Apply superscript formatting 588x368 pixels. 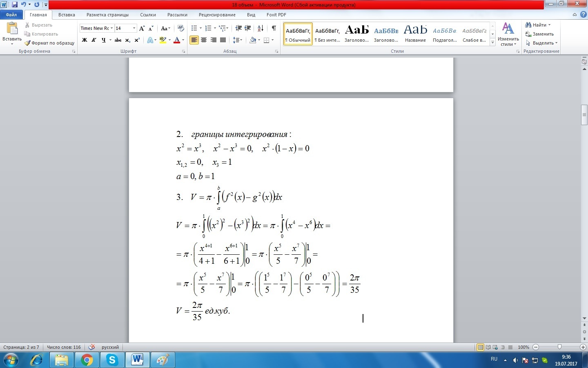[x=137, y=40]
